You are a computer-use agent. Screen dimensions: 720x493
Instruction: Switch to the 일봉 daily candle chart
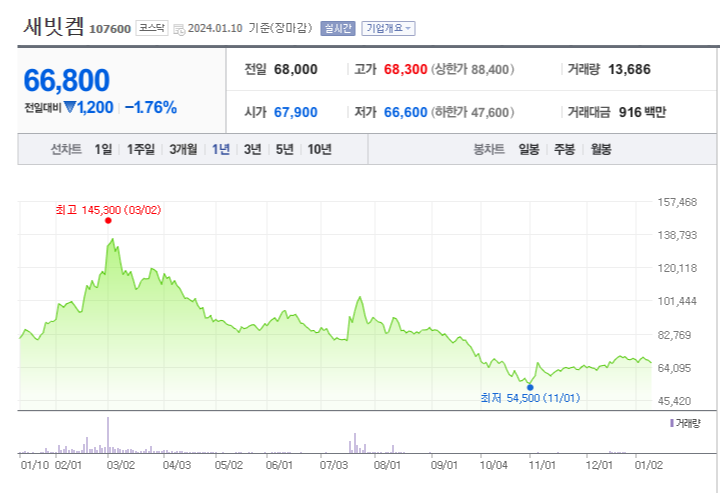point(529,149)
